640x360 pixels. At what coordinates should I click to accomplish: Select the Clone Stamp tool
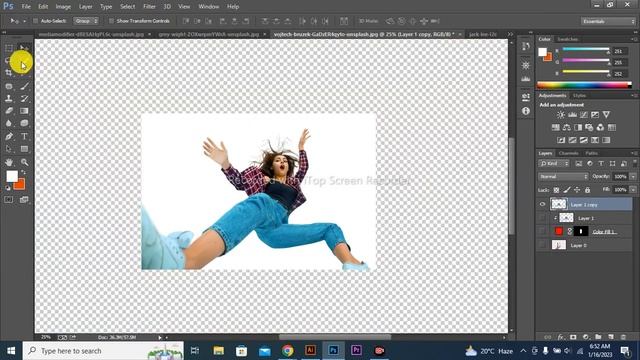pyautogui.click(x=9, y=98)
